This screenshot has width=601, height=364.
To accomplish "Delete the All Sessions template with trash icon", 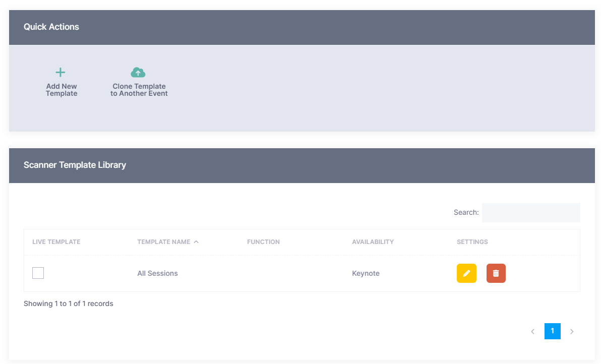I will [x=496, y=273].
